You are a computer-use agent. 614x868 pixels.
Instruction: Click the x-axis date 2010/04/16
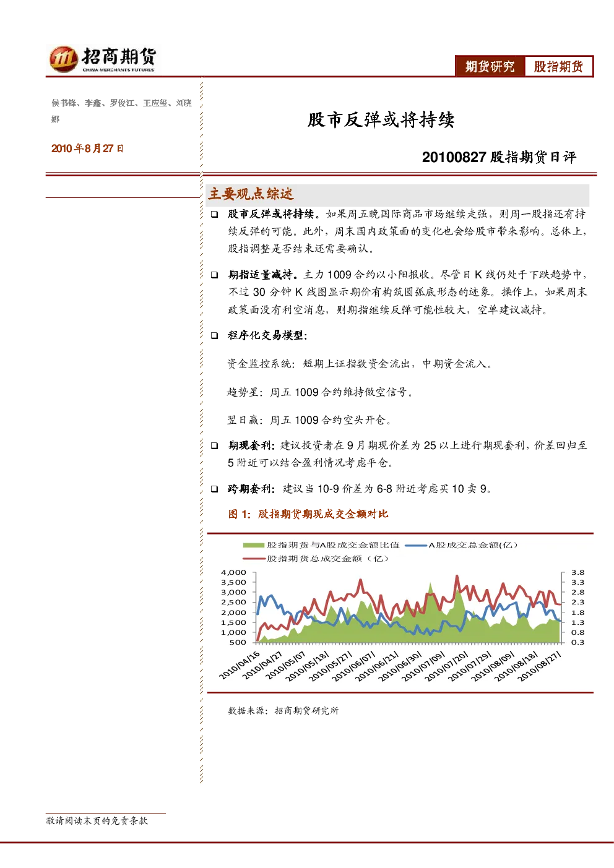(240, 665)
